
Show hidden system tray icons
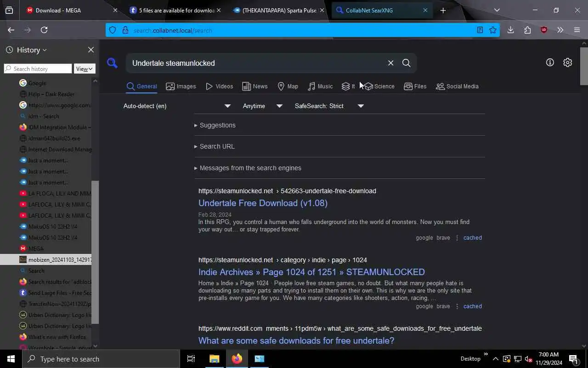[496, 359]
